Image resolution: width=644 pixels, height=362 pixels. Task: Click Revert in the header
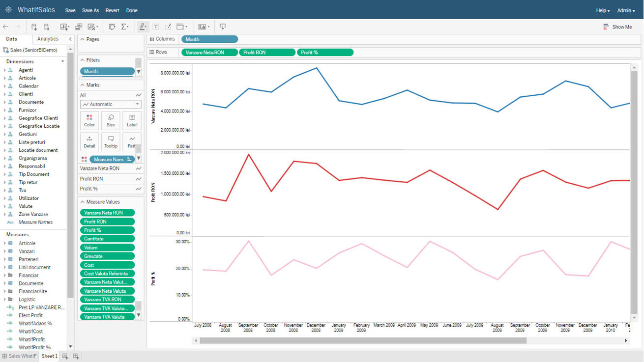(113, 10)
